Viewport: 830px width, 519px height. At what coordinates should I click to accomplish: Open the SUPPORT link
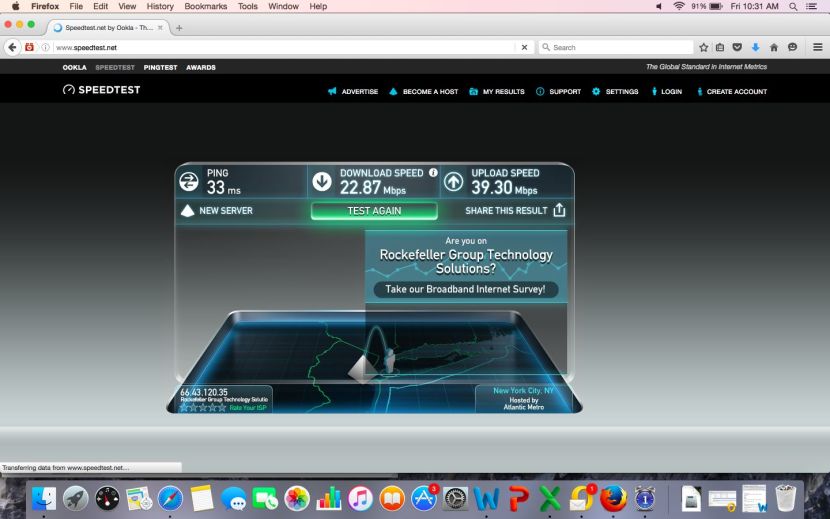(565, 92)
